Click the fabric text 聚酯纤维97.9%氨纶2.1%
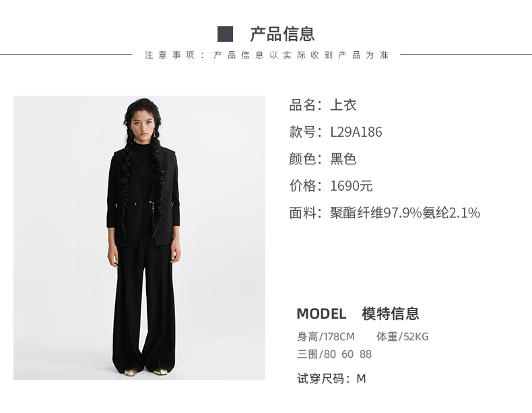 pyautogui.click(x=405, y=213)
